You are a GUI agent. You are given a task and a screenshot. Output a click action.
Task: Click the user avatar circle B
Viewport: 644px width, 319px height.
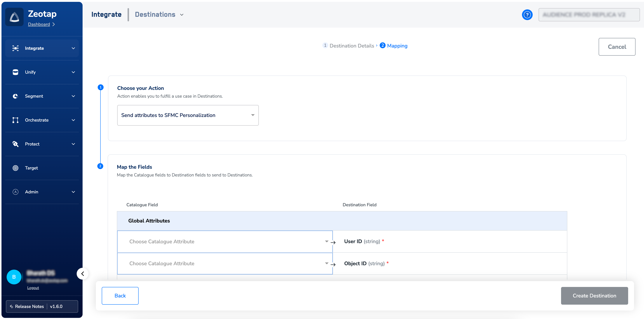click(x=14, y=277)
